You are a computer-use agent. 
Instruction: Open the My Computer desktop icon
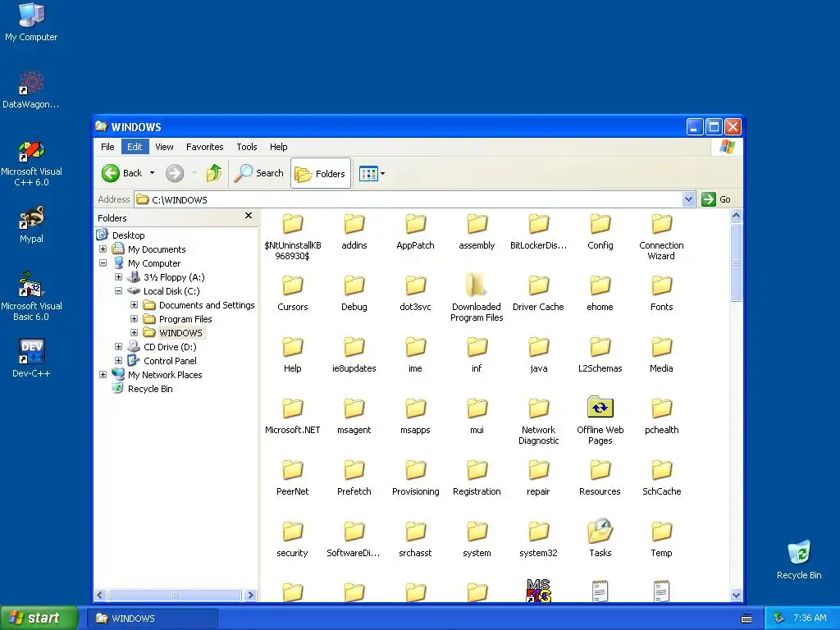point(31,22)
